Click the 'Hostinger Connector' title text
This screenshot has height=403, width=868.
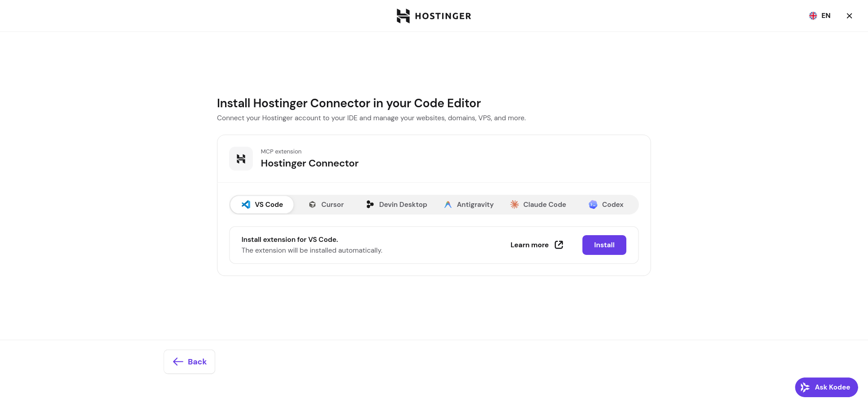click(309, 163)
